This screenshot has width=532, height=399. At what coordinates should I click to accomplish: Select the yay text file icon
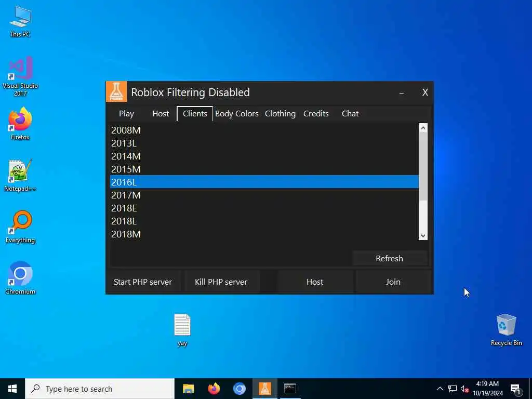[182, 330]
